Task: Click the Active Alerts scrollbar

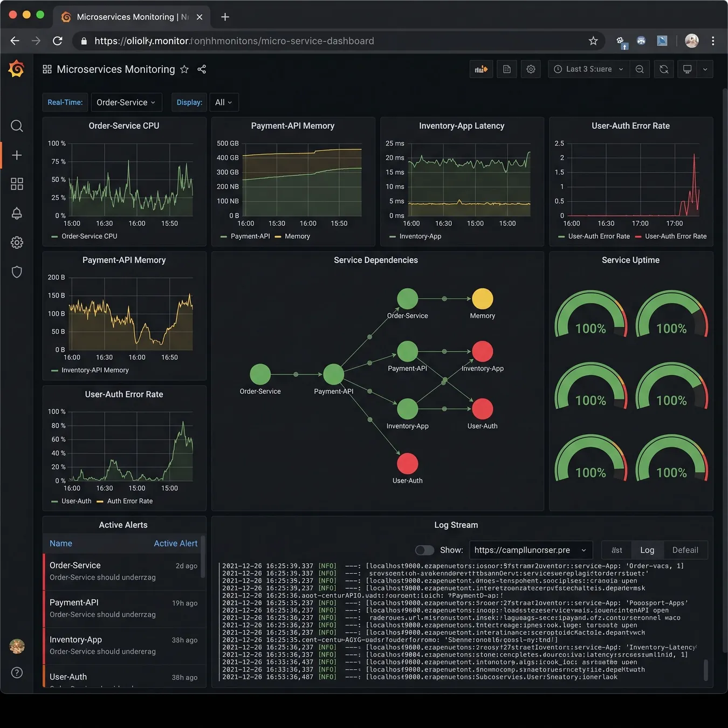Action: click(203, 558)
